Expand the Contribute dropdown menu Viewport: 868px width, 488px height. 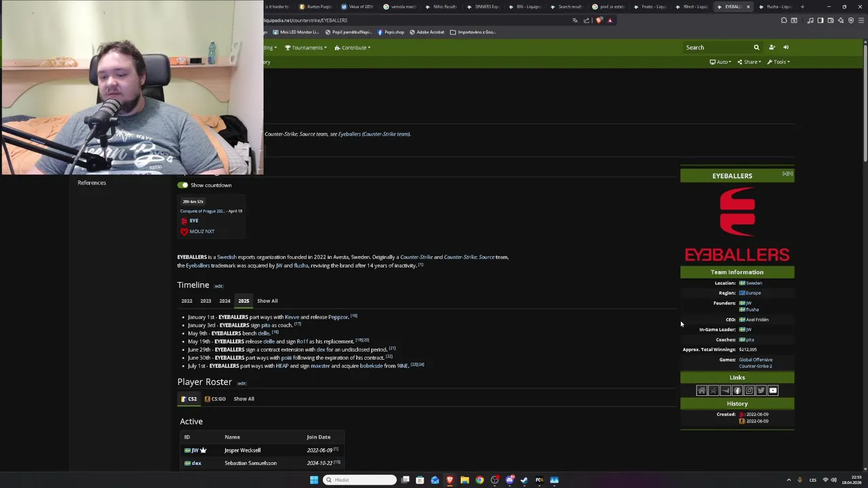pyautogui.click(x=353, y=47)
